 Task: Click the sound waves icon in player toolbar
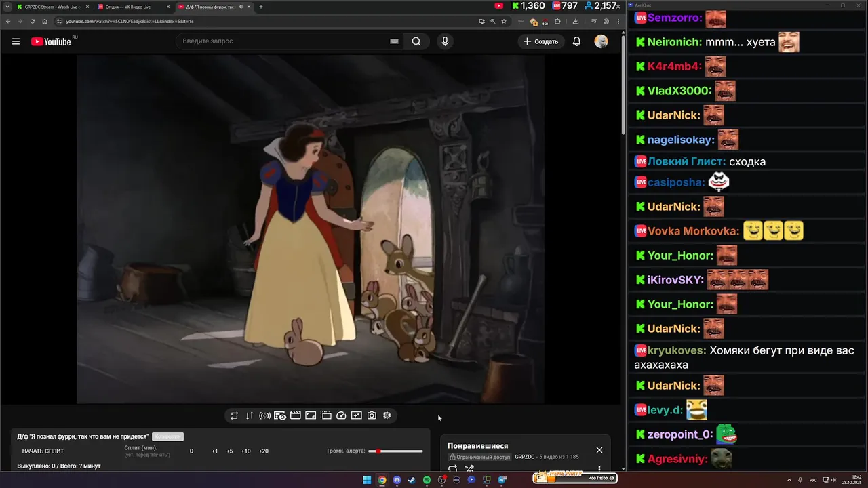(265, 415)
